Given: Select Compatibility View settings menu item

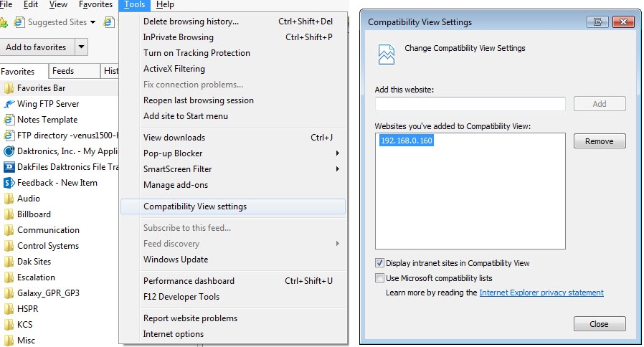Looking at the screenshot, I should click(195, 206).
